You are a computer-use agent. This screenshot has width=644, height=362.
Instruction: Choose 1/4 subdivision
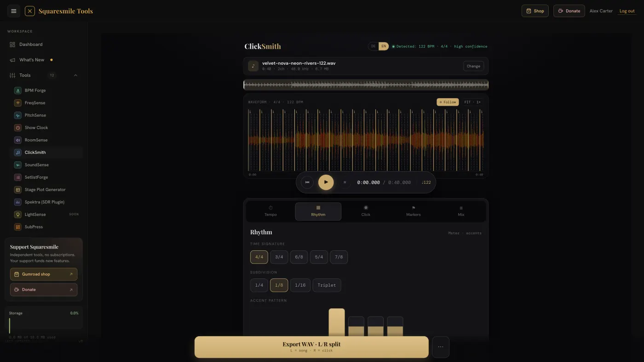coord(259,285)
